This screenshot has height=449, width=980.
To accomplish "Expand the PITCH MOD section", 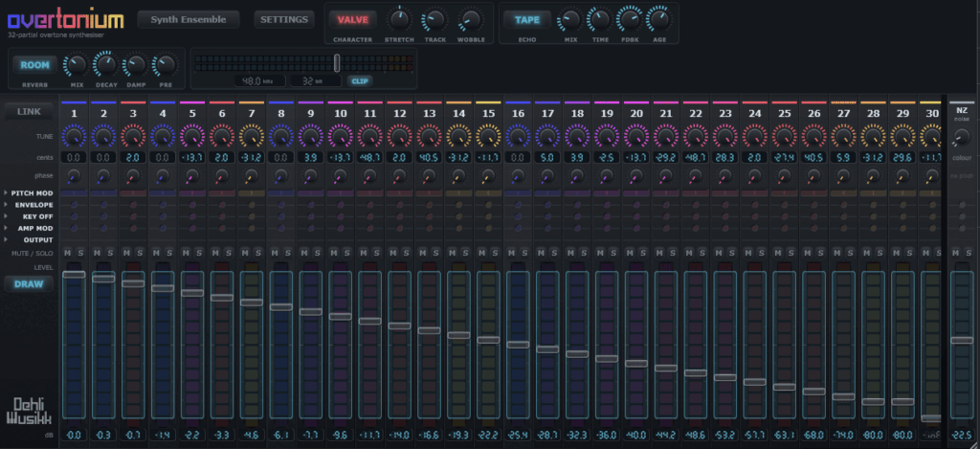I will pyautogui.click(x=30, y=193).
